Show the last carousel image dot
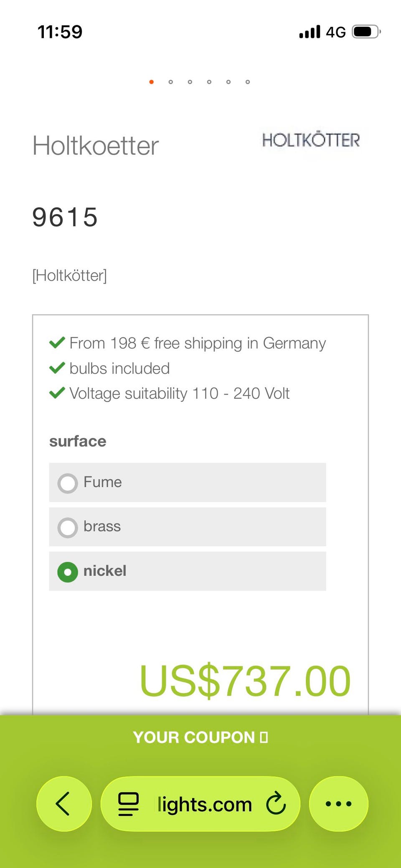Screen dimensions: 401x868 [248, 82]
